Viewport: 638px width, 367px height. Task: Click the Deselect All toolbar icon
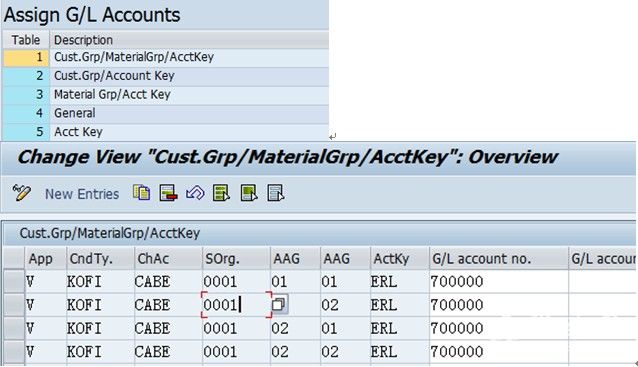(275, 193)
